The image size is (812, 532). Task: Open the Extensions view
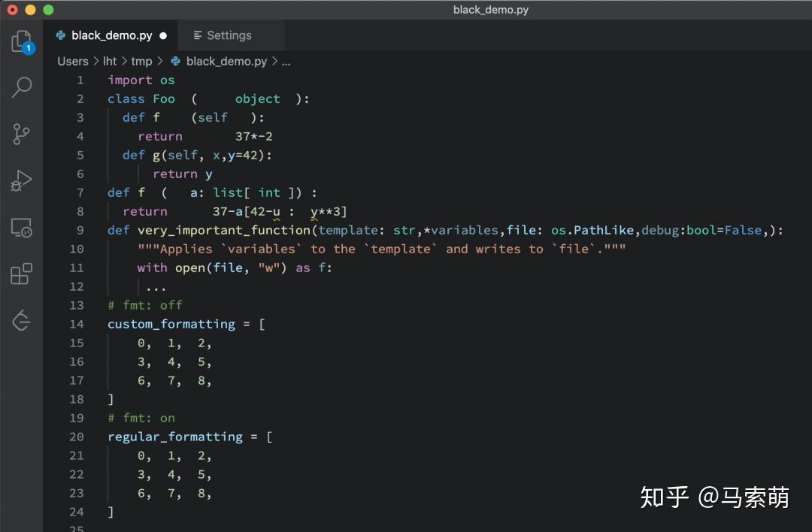(x=22, y=274)
